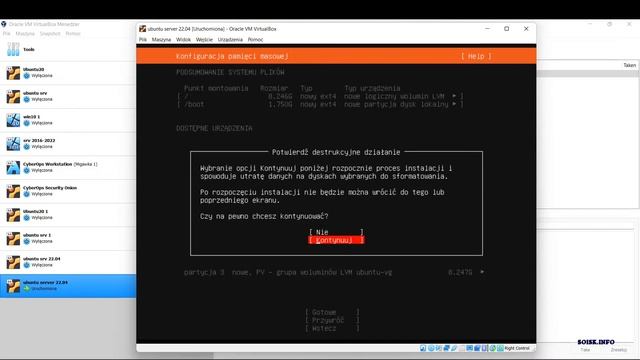The image size is (640, 360).
Task: Open the Pomoc menu in VirtualBox Manager
Action: (x=73, y=33)
